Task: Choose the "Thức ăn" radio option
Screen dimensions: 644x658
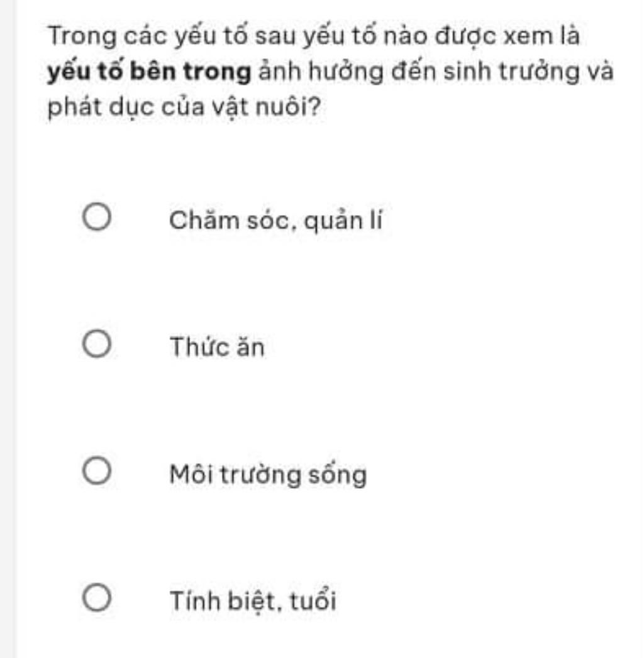Action: point(97,344)
